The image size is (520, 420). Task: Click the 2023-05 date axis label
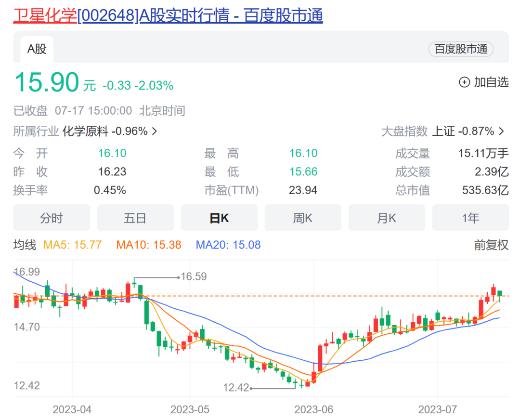pyautogui.click(x=190, y=410)
